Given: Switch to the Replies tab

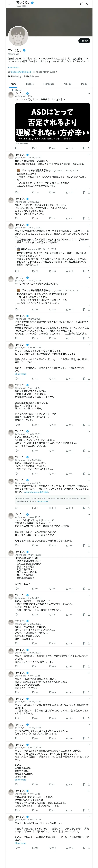Looking at the screenshot, I should tap(30, 84).
